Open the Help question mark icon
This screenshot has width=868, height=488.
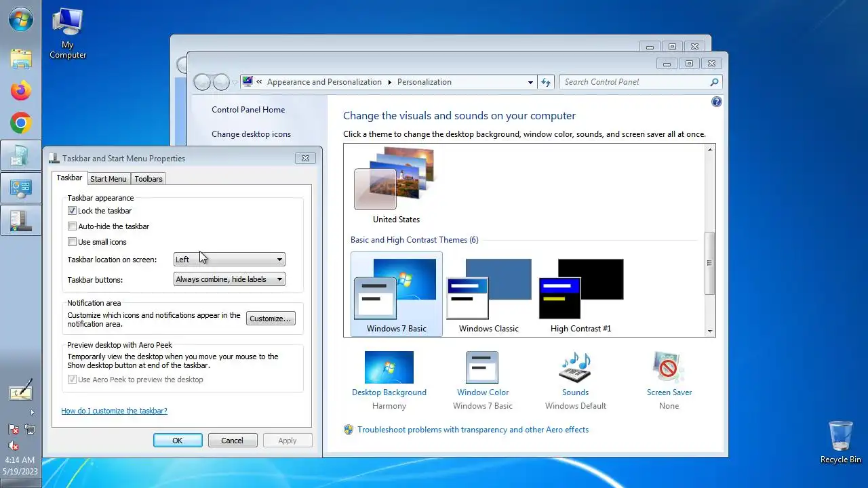coord(717,102)
